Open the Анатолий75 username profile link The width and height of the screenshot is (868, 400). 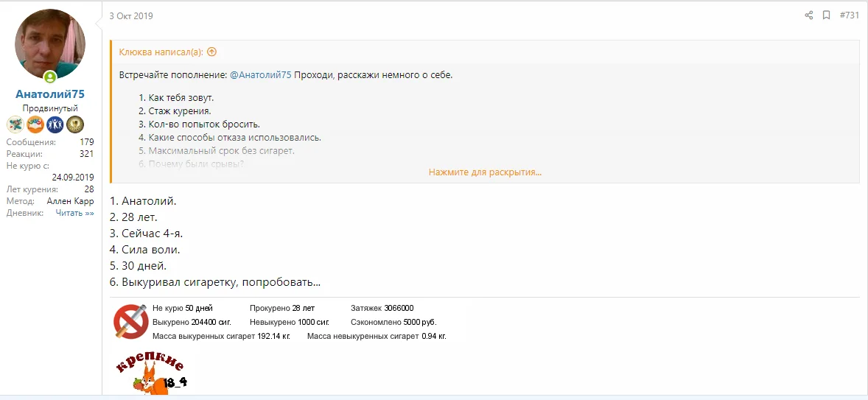click(x=50, y=94)
